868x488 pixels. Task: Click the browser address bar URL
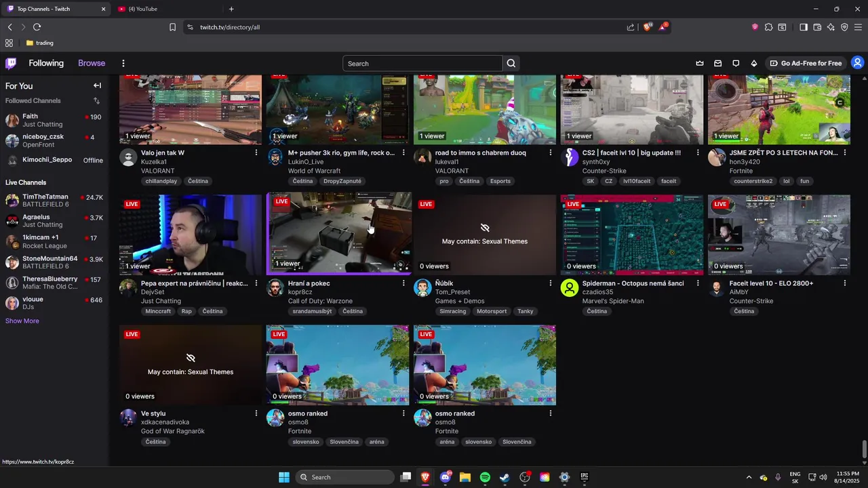(230, 27)
